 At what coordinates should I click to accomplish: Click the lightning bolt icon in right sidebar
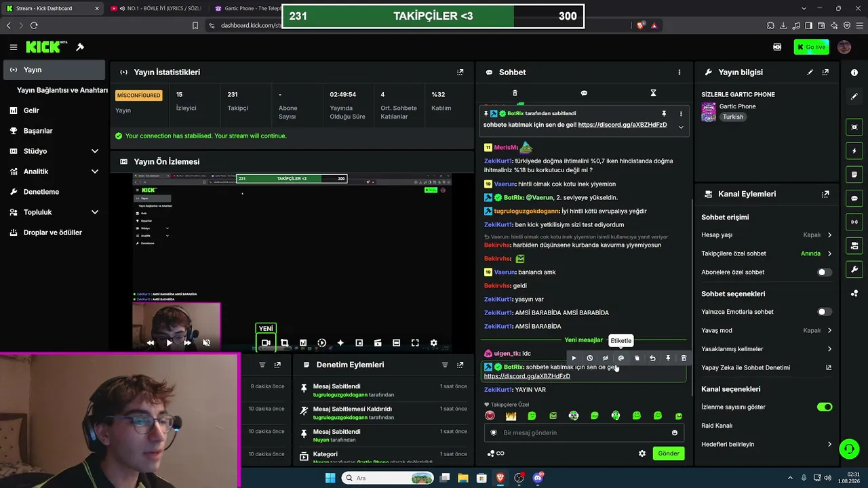point(854,150)
